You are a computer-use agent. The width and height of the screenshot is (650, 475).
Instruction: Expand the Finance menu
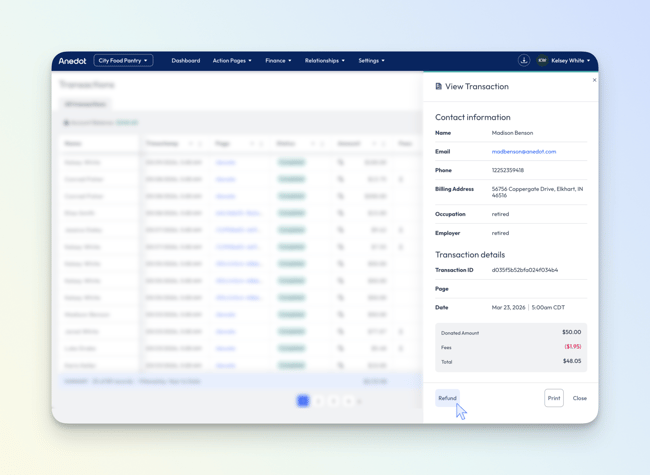point(278,61)
